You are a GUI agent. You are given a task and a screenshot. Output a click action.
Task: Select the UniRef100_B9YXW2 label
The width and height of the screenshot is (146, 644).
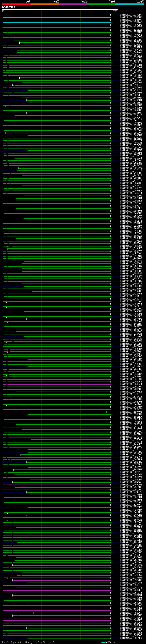click(131, 412)
